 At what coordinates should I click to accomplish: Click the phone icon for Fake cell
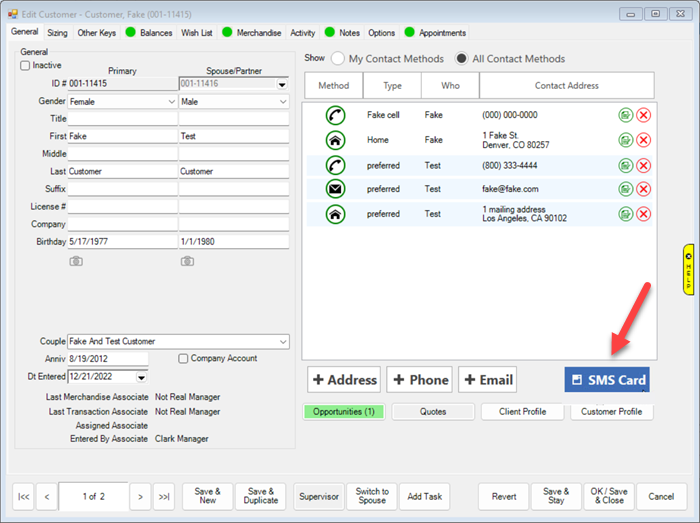pos(336,115)
